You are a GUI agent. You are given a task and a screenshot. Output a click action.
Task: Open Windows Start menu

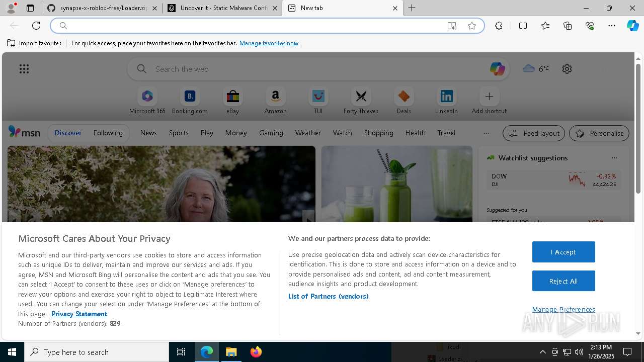pos(12,352)
